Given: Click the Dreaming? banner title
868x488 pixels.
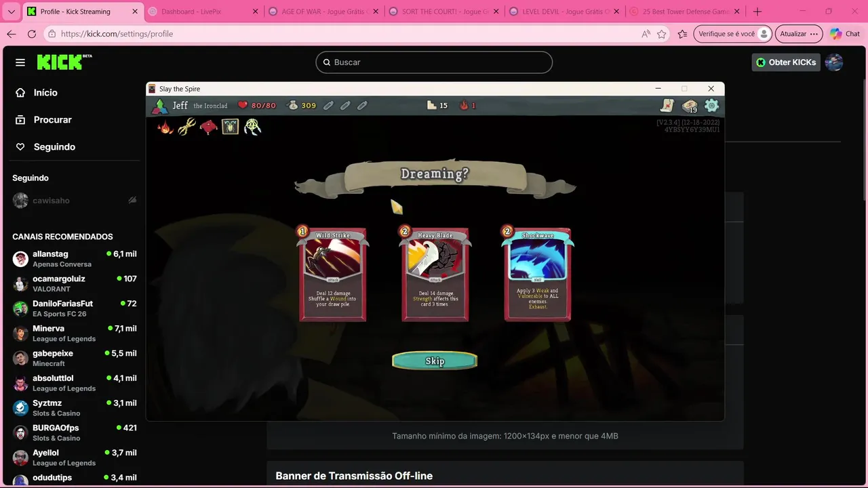Looking at the screenshot, I should coord(435,174).
